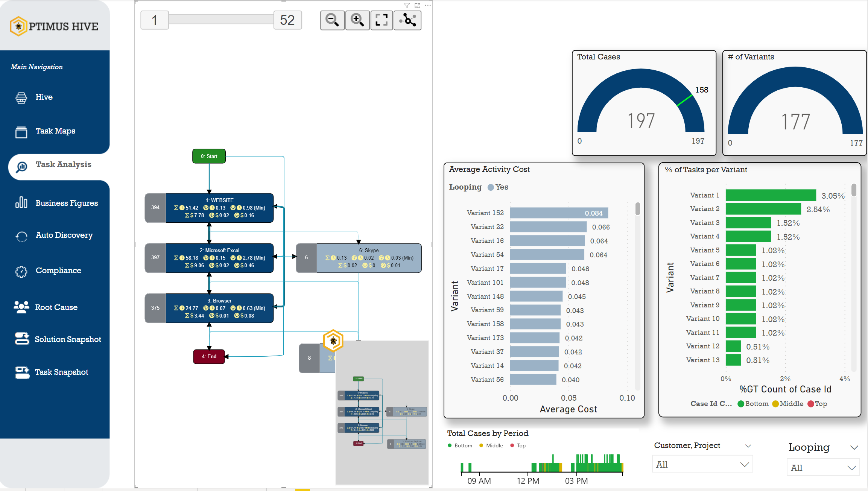The width and height of the screenshot is (868, 491).
Task: Click the 4: End process node
Action: pos(209,356)
